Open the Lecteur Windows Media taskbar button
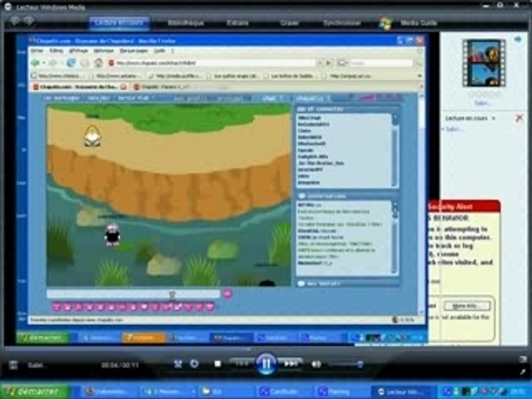This screenshot has width=532, height=399. click(x=404, y=392)
